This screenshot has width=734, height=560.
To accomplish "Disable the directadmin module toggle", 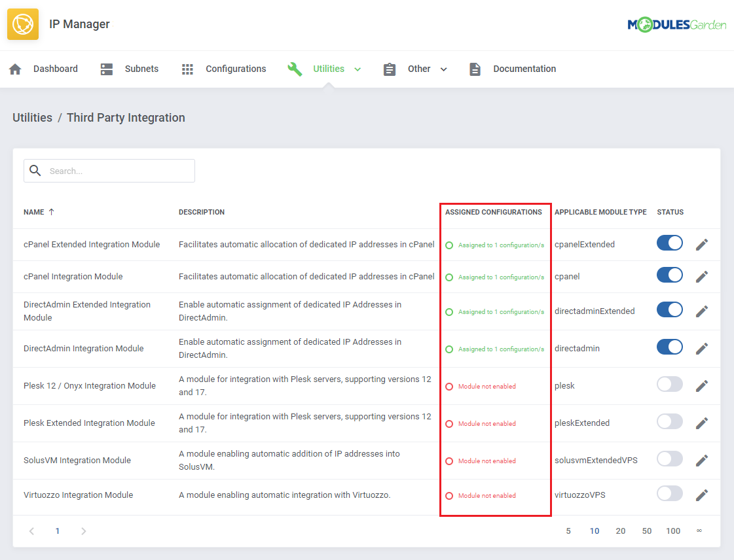I will [x=669, y=347].
